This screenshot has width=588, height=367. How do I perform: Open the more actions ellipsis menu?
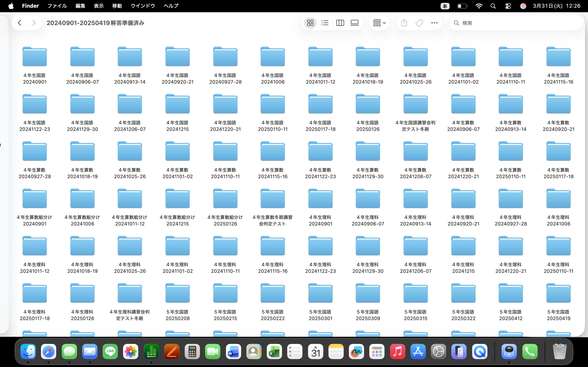(x=434, y=23)
